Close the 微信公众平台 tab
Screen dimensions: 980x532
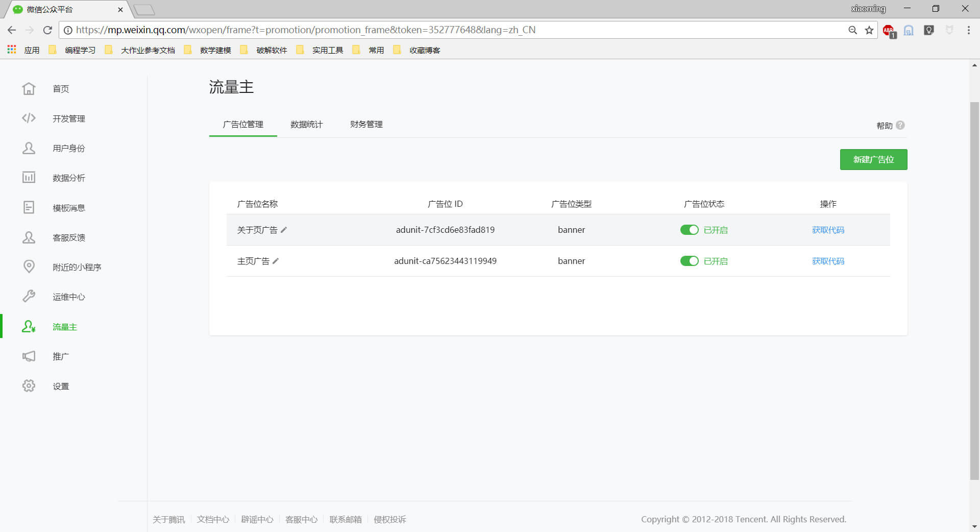click(120, 10)
